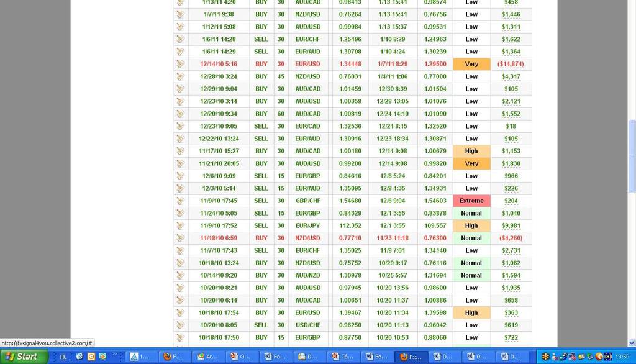This screenshot has height=364, width=636.
Task: Click the row icon of the 11/24/10 5:05 trade
Action: click(181, 213)
